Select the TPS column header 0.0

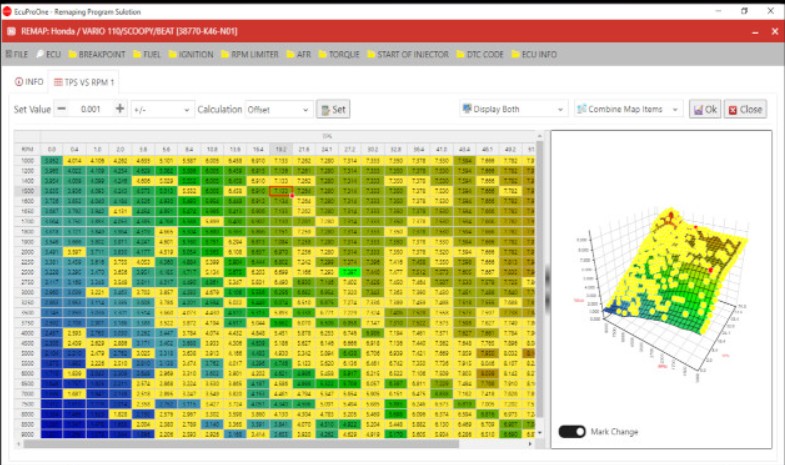(52, 149)
